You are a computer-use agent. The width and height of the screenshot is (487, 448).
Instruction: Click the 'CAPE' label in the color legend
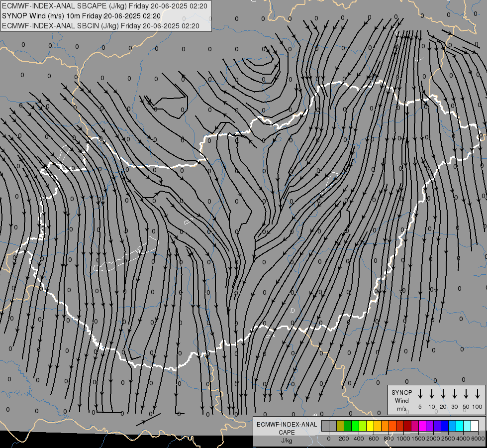(287, 433)
